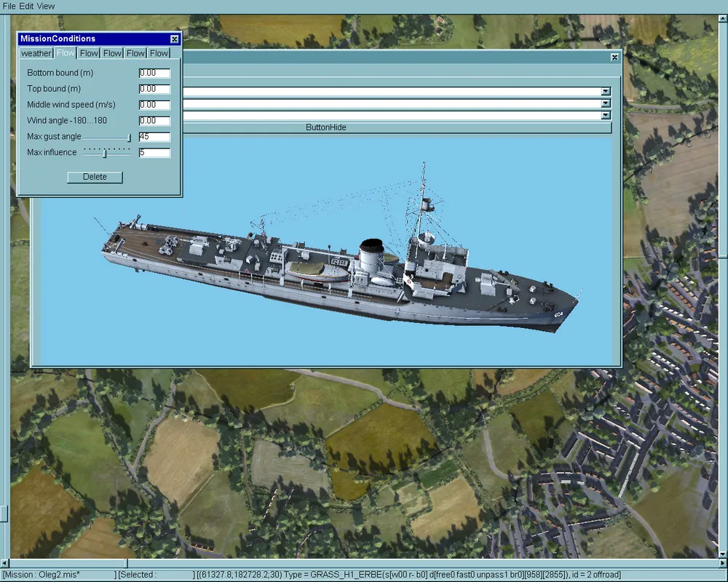The image size is (728, 582).
Task: Expand the second dropdown in preview window
Action: click(x=606, y=103)
